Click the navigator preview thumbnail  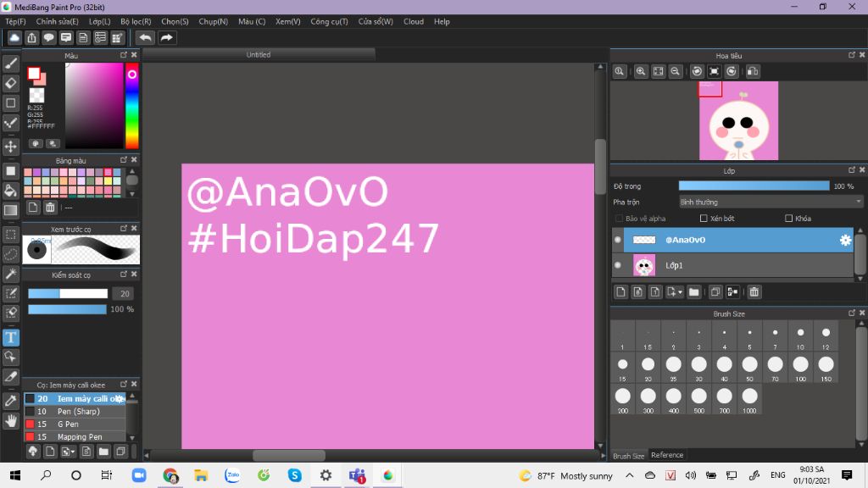point(738,120)
